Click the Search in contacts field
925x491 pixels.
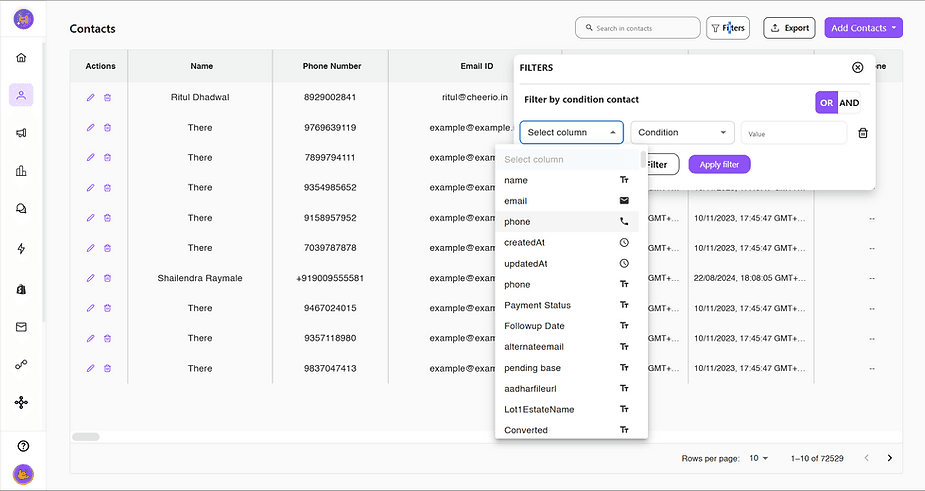tap(638, 28)
